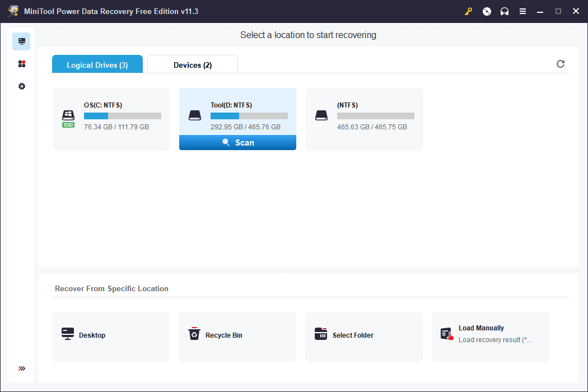Image resolution: width=588 pixels, height=392 pixels.
Task: Refresh the drive list
Action: [x=560, y=64]
